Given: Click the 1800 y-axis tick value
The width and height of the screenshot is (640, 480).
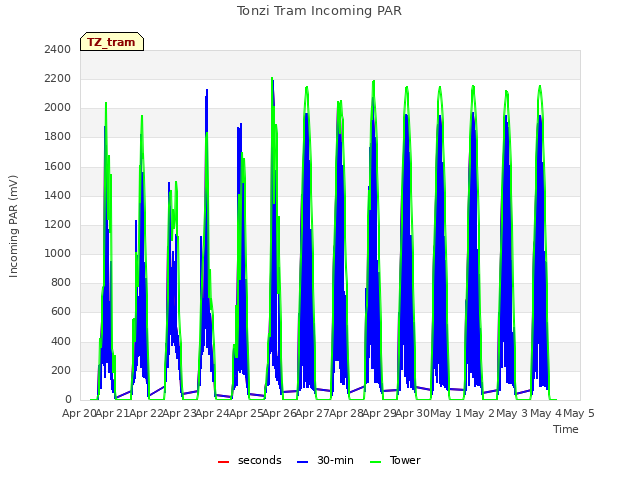Looking at the screenshot, I should tap(58, 137).
